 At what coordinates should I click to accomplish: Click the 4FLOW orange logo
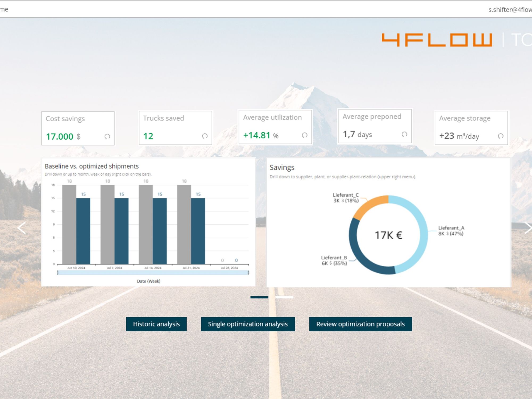tap(437, 40)
